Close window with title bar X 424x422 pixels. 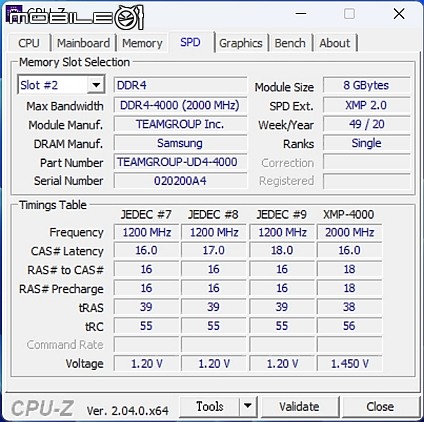(399, 14)
